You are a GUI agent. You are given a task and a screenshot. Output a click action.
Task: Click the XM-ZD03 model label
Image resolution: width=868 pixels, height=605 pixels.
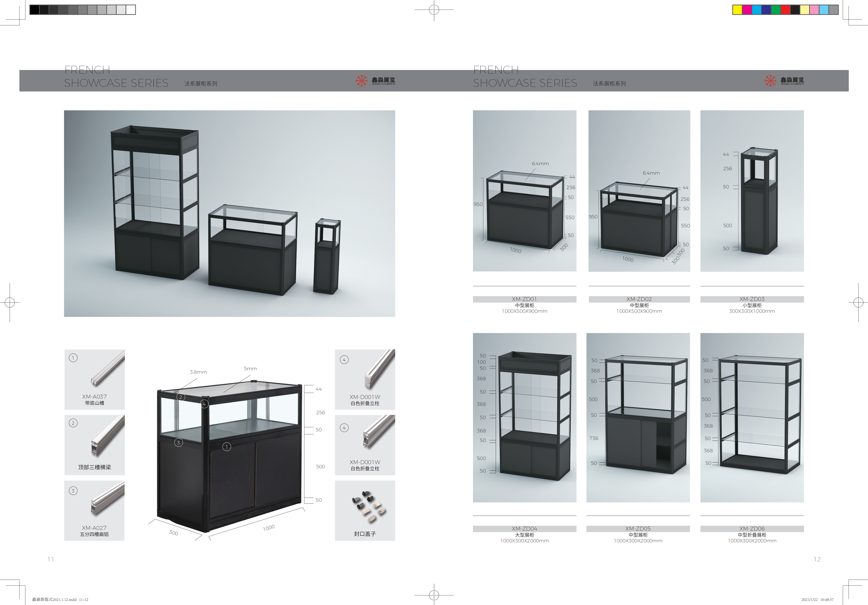pyautogui.click(x=752, y=299)
